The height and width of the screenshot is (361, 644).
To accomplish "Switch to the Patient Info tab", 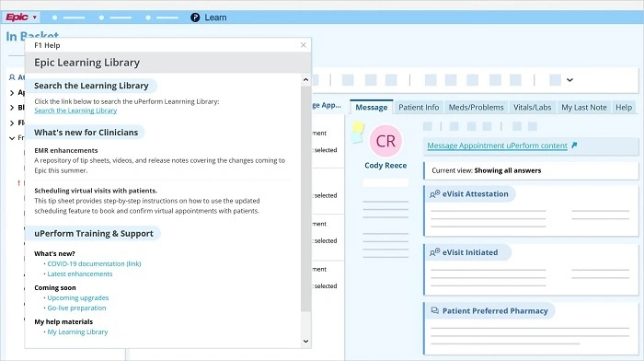I will [x=419, y=108].
